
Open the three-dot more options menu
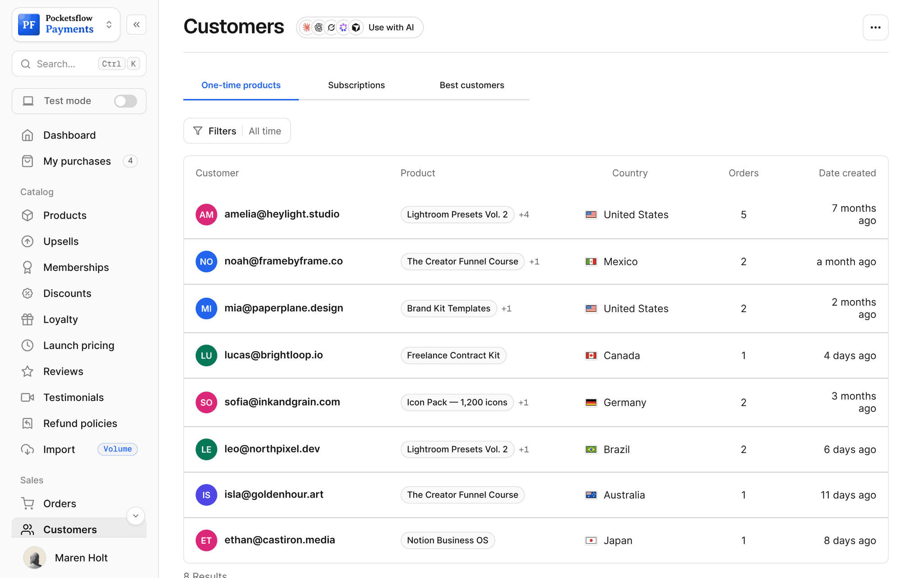[875, 28]
